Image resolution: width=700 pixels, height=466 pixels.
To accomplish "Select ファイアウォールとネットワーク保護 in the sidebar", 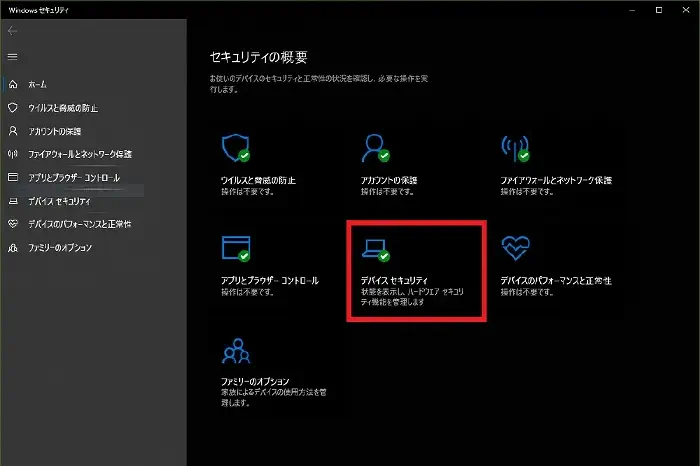I will [x=80, y=154].
